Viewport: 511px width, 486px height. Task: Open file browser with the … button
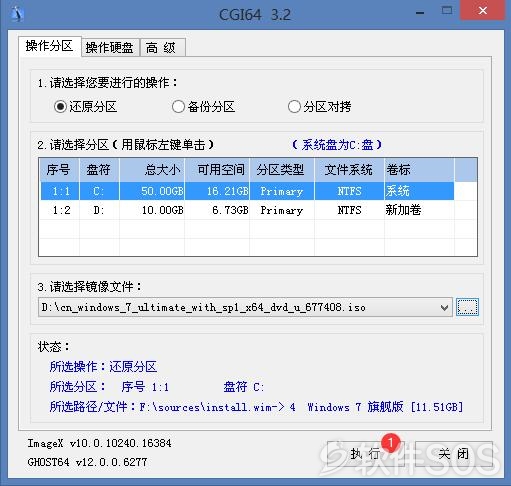467,307
